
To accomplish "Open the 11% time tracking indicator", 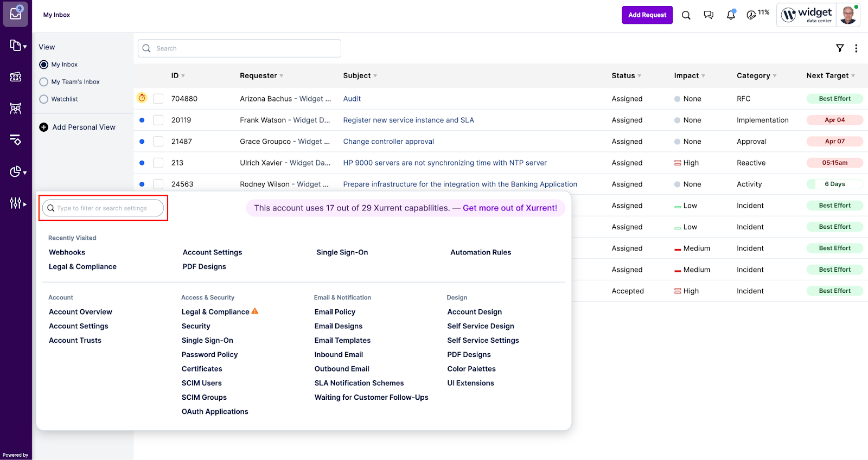I will [758, 14].
